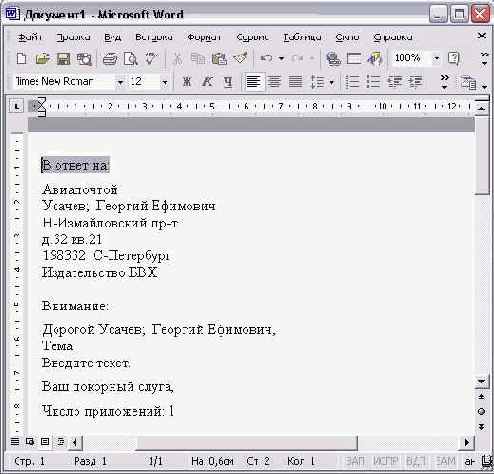Open Print Preview with the magnifier page icon
Screen dimensions: 494x474
pyautogui.click(x=130, y=59)
